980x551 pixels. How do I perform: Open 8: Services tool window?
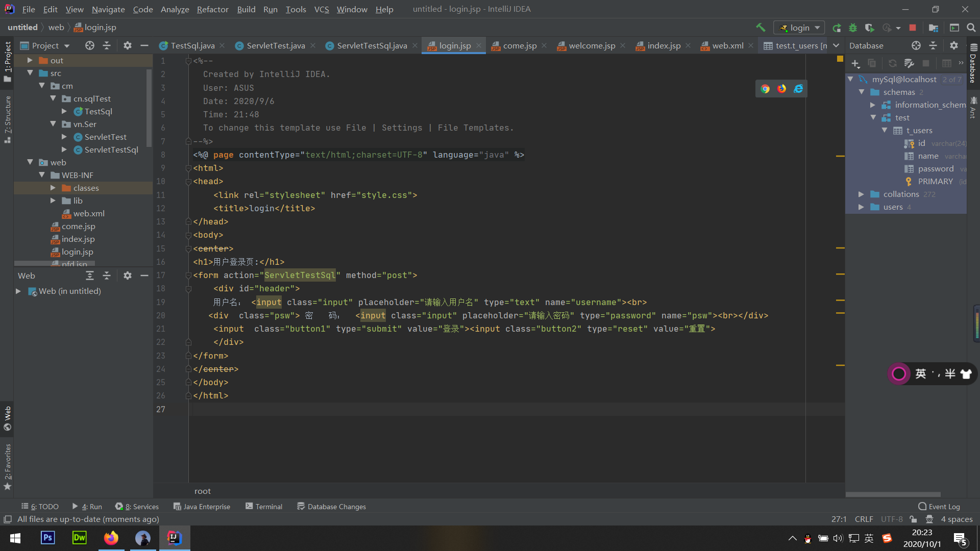coord(137,507)
